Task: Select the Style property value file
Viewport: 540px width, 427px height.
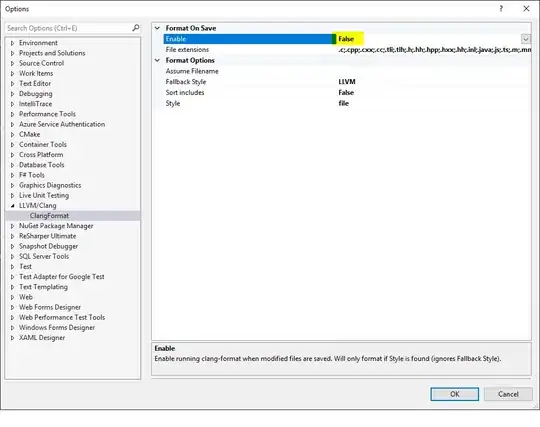Action: tap(343, 103)
